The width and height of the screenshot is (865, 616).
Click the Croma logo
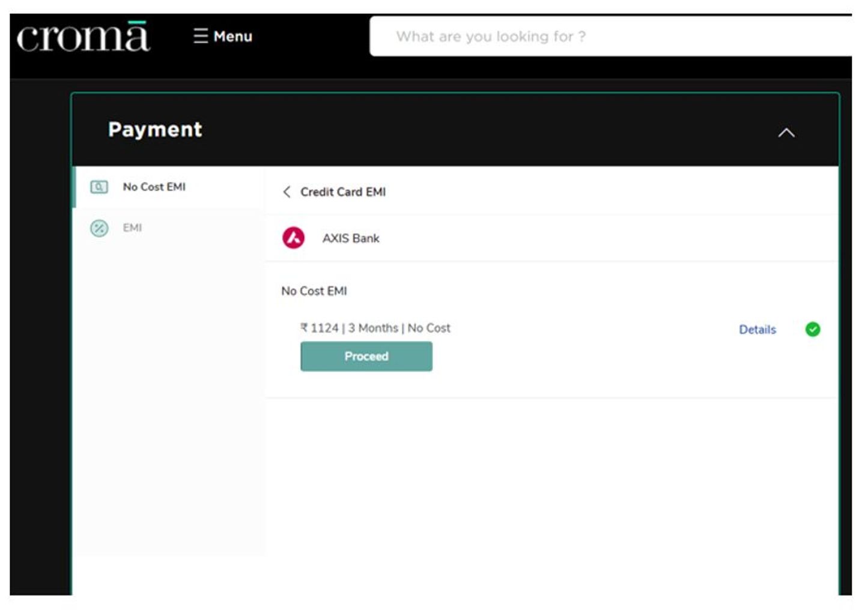tap(83, 37)
